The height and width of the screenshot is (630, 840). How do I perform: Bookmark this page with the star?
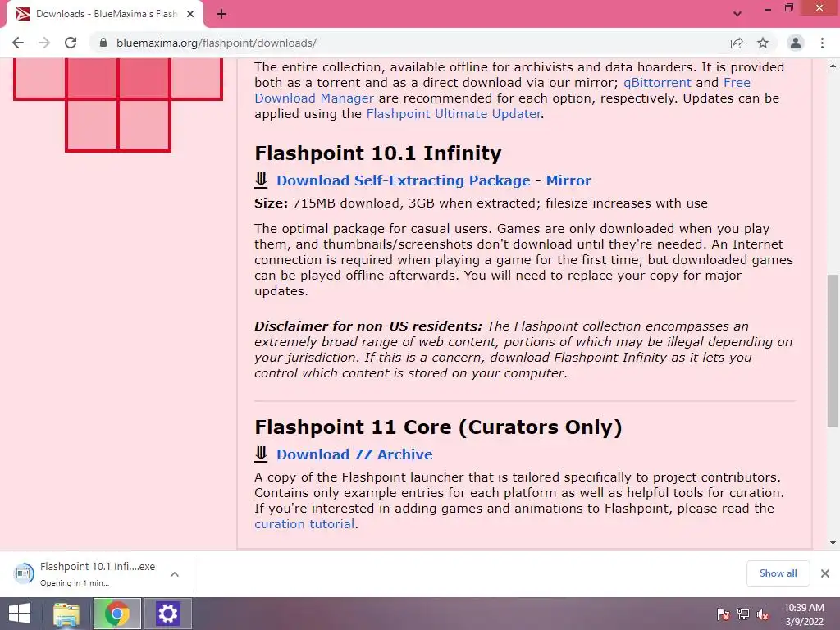[x=763, y=43]
